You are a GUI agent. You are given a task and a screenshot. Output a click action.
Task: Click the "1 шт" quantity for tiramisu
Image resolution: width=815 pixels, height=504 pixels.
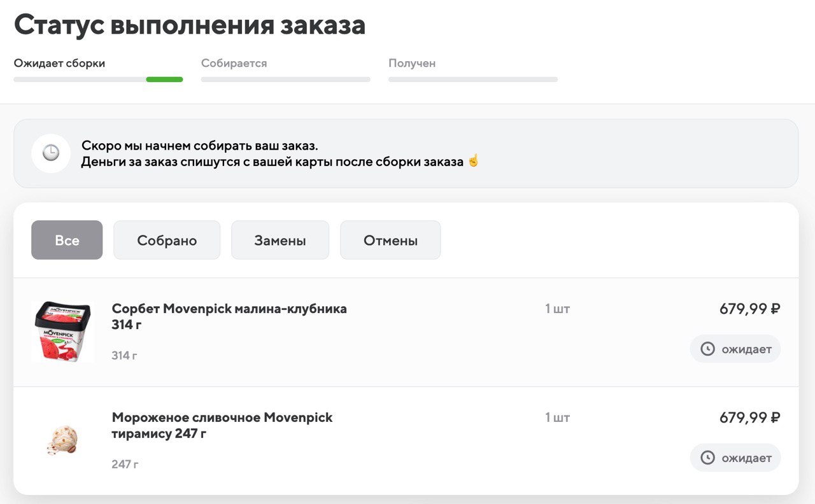557,417
